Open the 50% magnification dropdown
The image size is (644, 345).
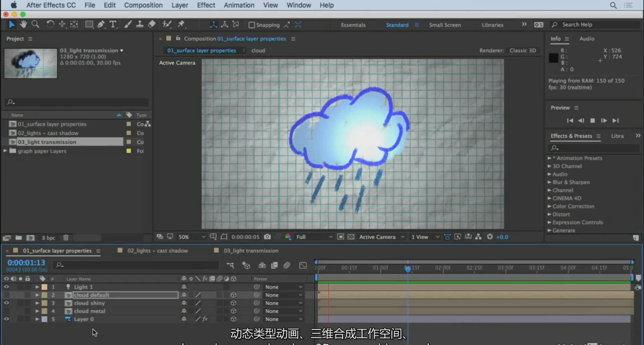click(x=192, y=237)
